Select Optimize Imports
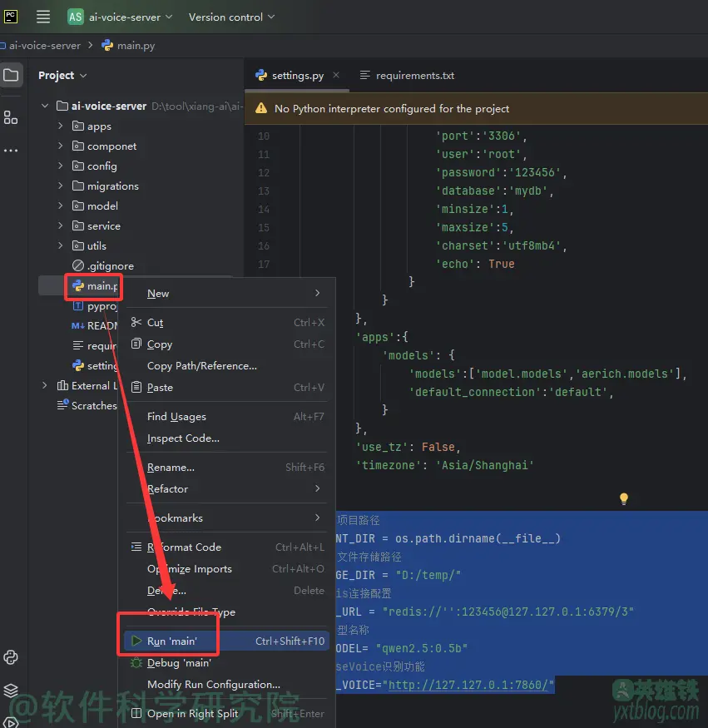 [227, 569]
